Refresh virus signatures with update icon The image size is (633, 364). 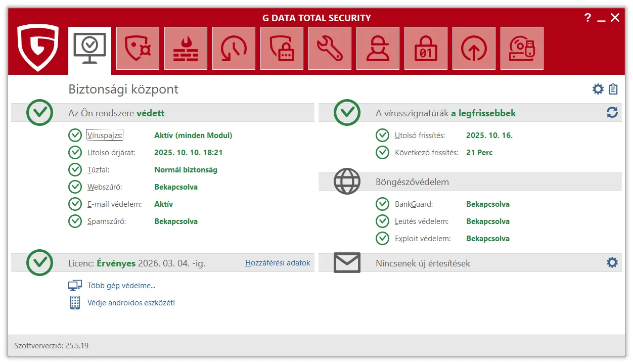[x=612, y=113]
